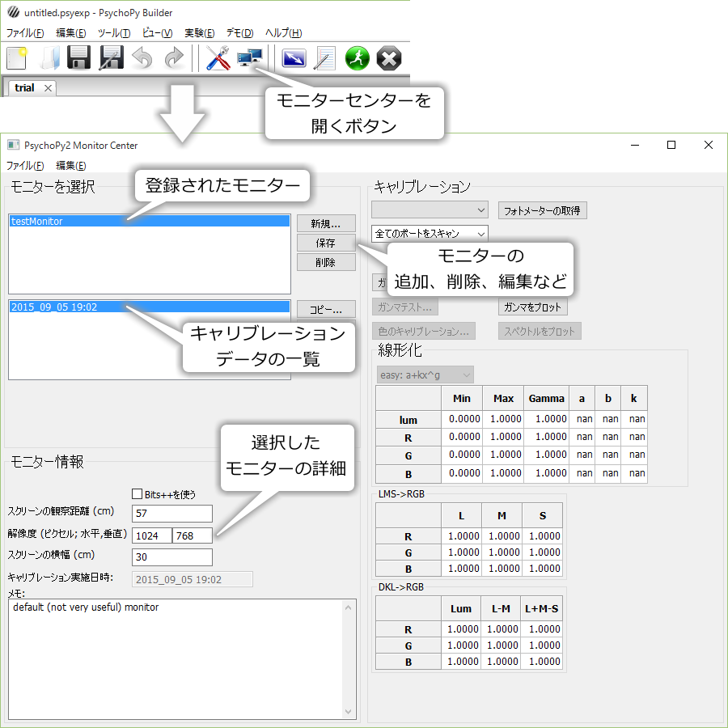Click the G row Max cell in gamma table
Image resolution: width=728 pixels, height=728 pixels.
point(503,455)
